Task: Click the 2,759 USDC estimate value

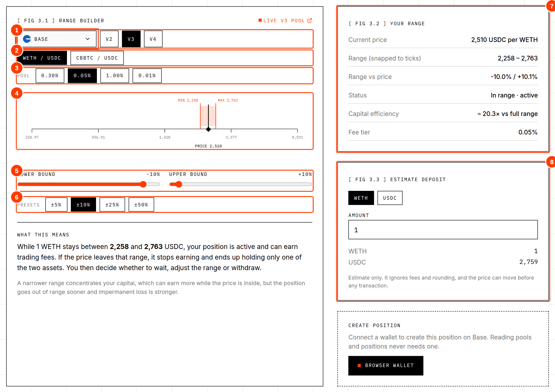Action: coord(529,262)
